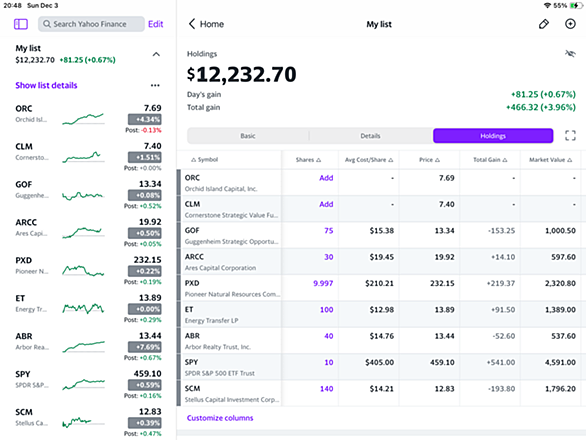Tap the $12,232.70 holdings total
586x440 pixels.
241,74
